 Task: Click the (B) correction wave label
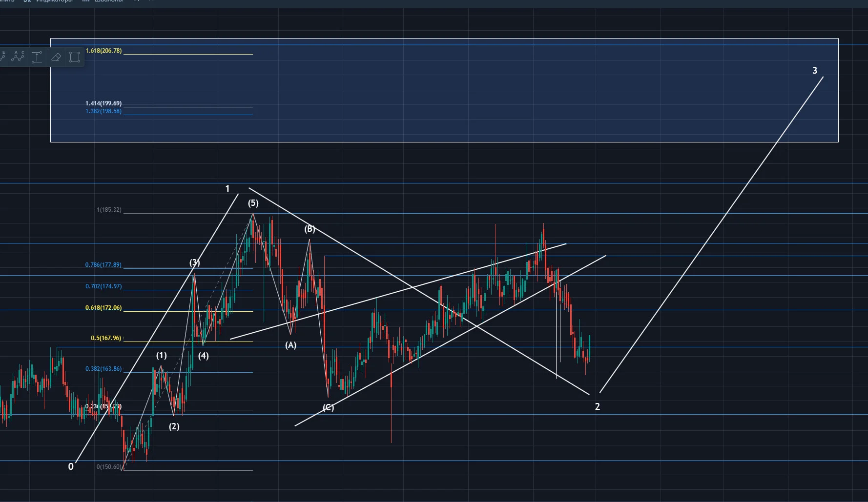pyautogui.click(x=310, y=229)
